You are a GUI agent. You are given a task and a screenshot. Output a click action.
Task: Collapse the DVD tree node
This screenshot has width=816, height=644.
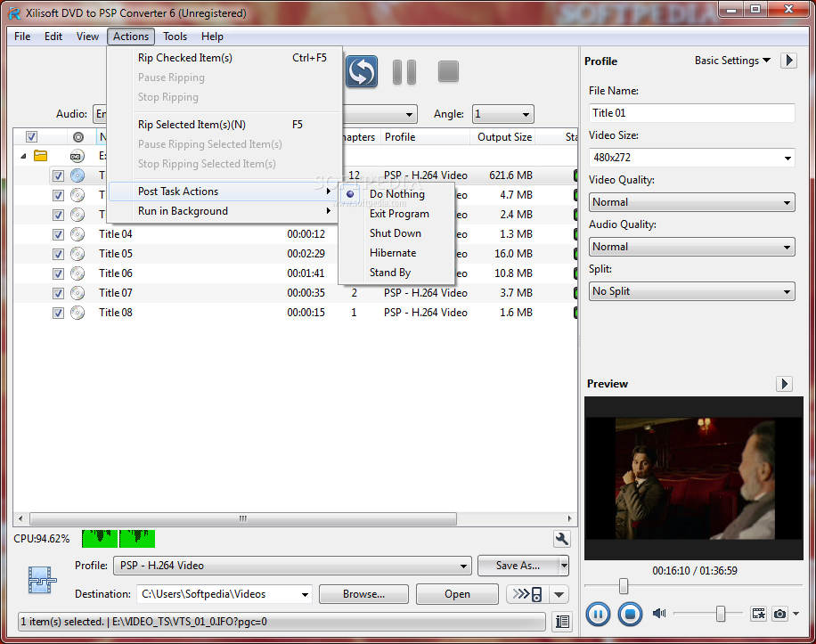tap(23, 156)
